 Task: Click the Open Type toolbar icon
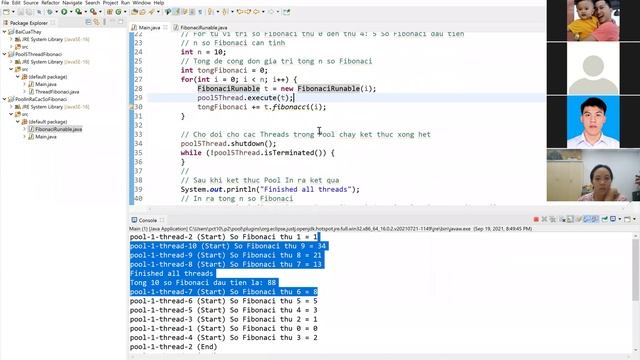[134, 12]
